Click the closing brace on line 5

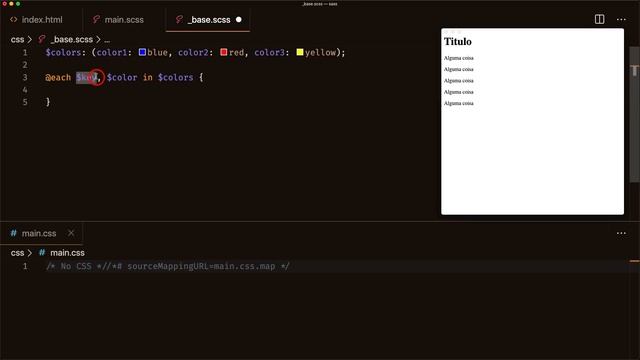point(48,102)
